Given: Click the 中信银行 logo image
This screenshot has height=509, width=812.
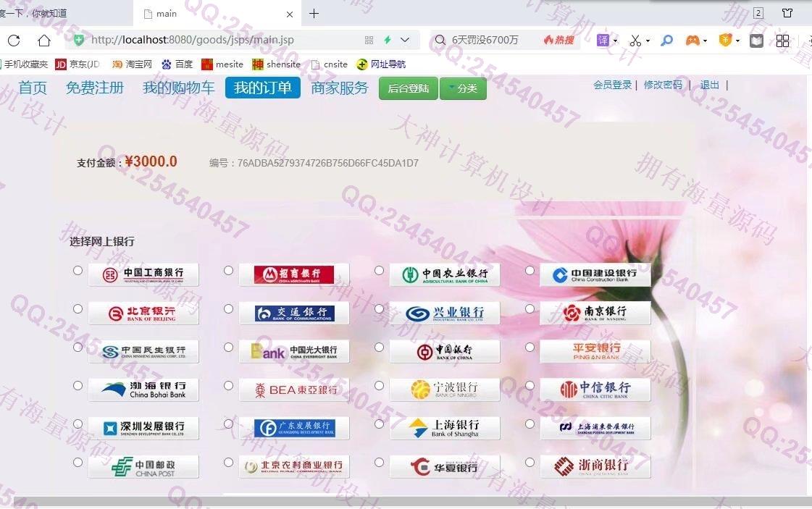Looking at the screenshot, I should 595,390.
